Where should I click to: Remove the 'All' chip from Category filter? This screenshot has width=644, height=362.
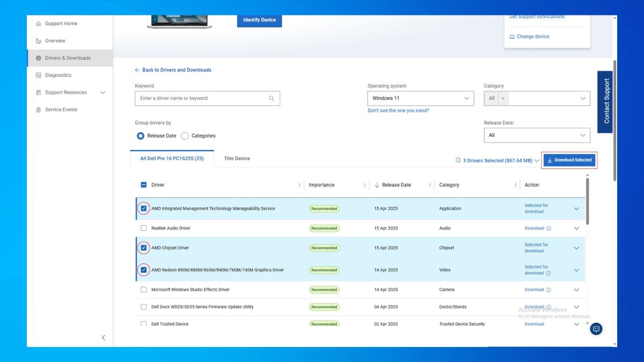pos(503,98)
